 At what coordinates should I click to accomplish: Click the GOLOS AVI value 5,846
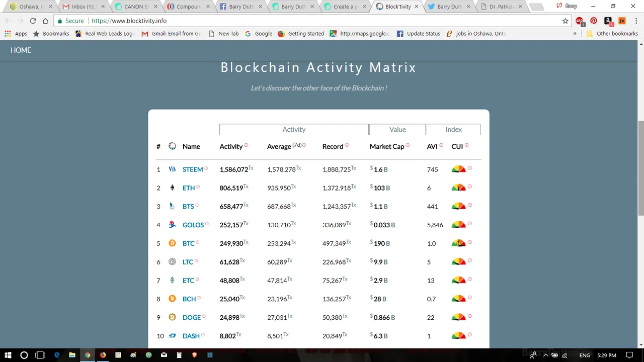tap(435, 225)
